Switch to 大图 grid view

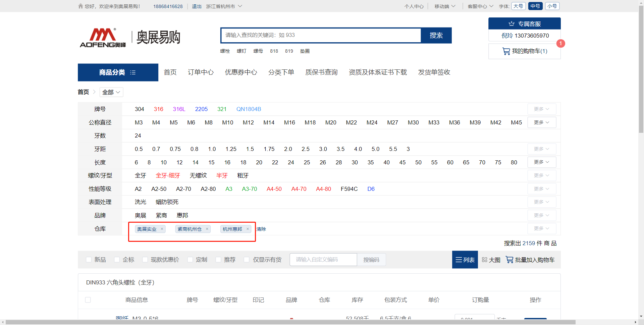491,260
